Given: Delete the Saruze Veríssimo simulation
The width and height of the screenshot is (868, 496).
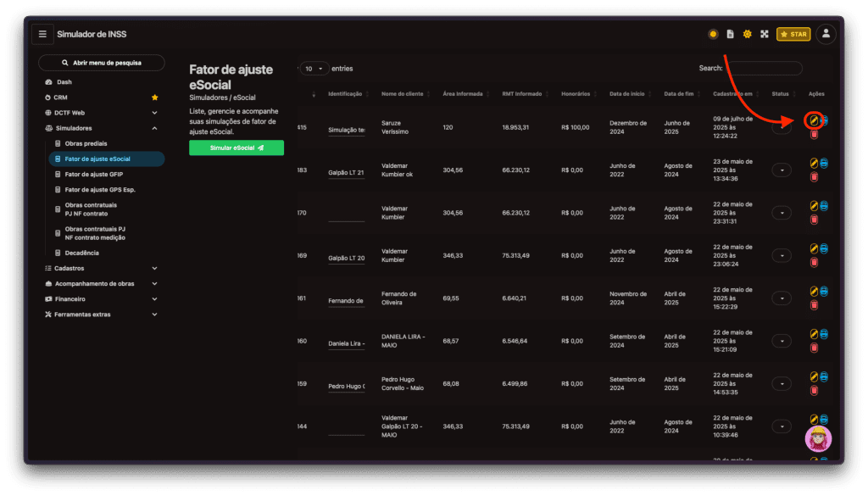Looking at the screenshot, I should [x=814, y=135].
